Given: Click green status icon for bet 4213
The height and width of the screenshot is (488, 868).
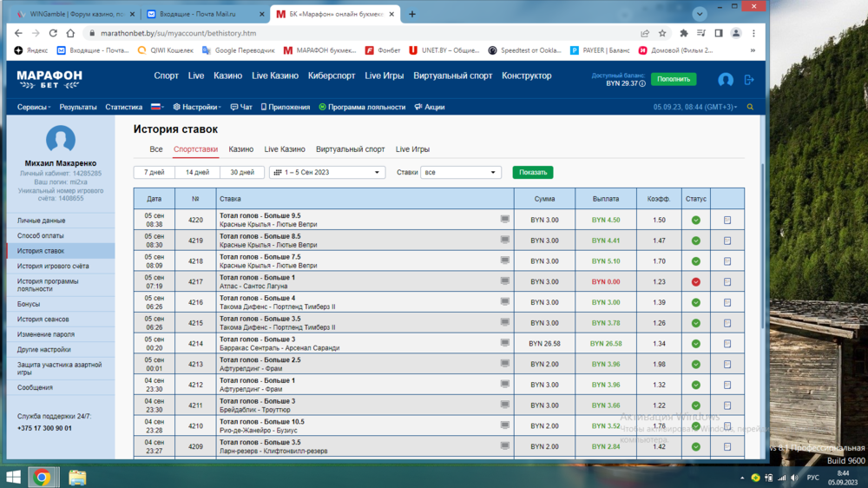Looking at the screenshot, I should 696,365.
